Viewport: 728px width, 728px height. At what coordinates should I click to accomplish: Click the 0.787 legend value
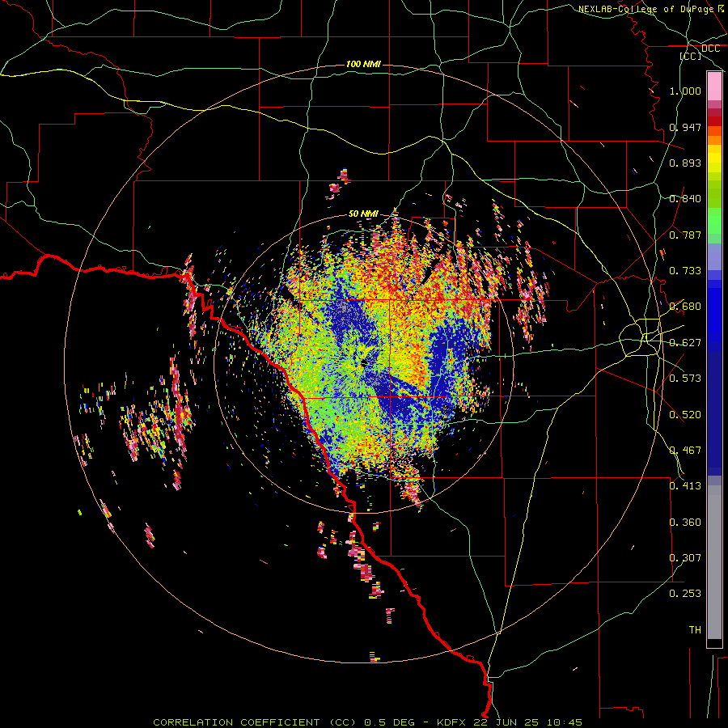pos(685,235)
